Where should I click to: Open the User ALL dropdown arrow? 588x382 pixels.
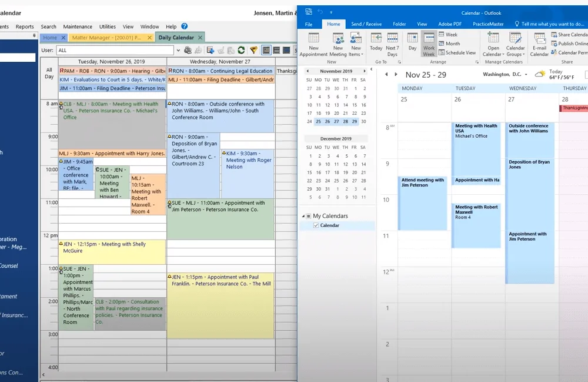click(x=178, y=50)
